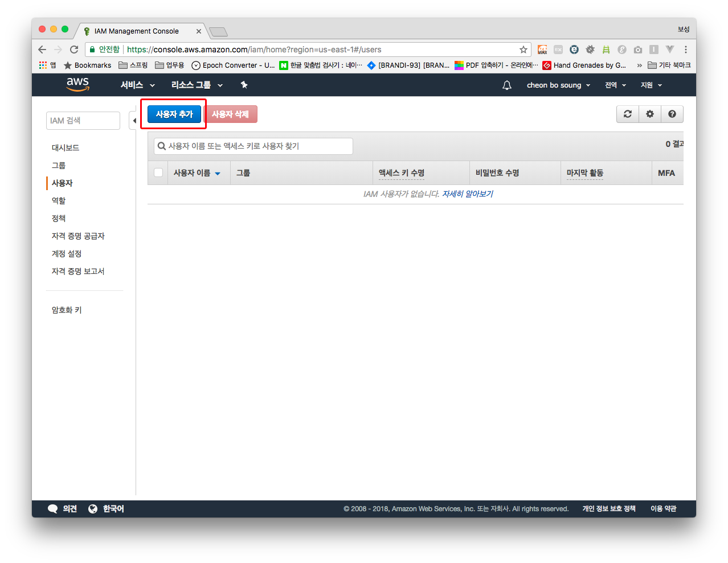
Task: Bookmark page with star icon
Action: pos(523,50)
